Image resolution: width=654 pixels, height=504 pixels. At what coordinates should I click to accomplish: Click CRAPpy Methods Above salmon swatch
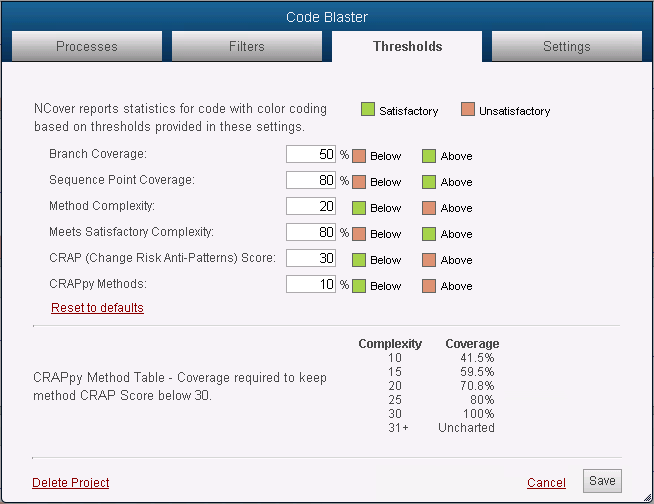pos(429,286)
